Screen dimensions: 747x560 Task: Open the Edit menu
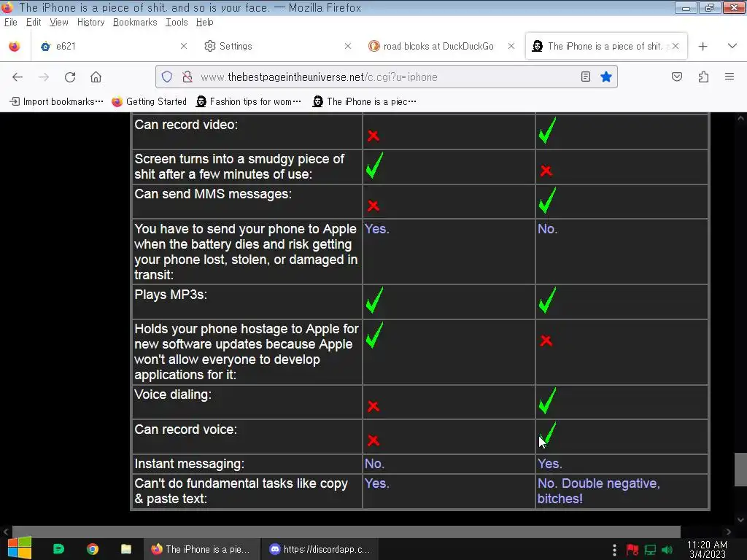coord(34,23)
